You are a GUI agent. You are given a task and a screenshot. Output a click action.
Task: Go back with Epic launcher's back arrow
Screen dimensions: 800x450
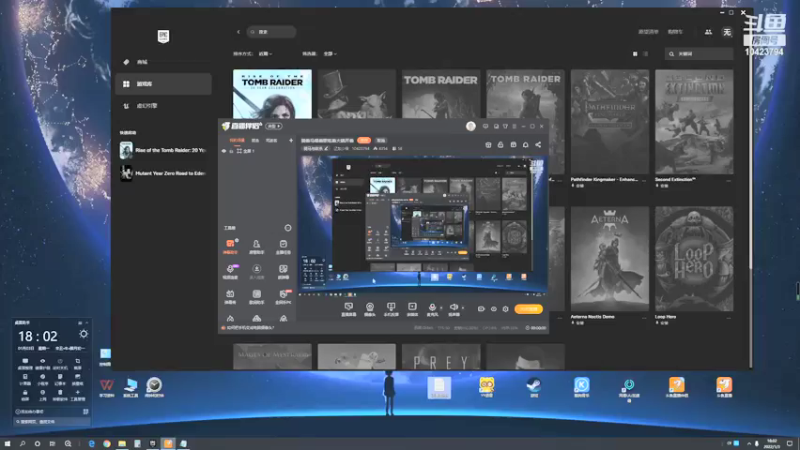(238, 32)
